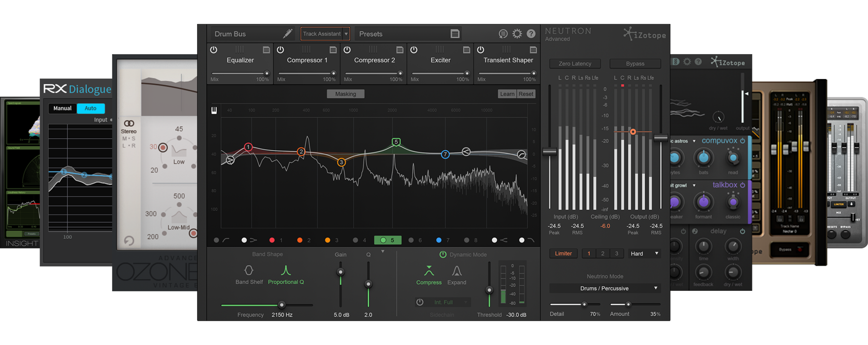Click the Frequency slider handle at 2150 Hz
The image size is (868, 345).
point(281,305)
